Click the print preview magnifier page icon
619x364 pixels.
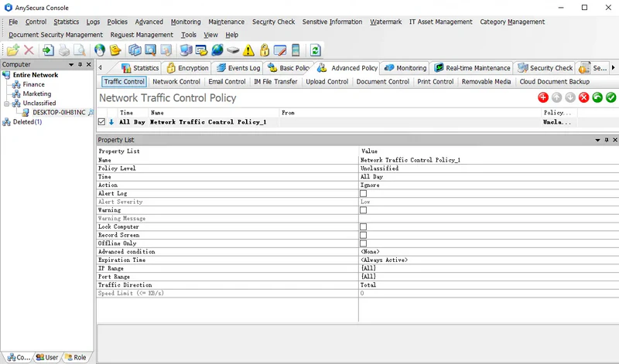click(x=80, y=50)
